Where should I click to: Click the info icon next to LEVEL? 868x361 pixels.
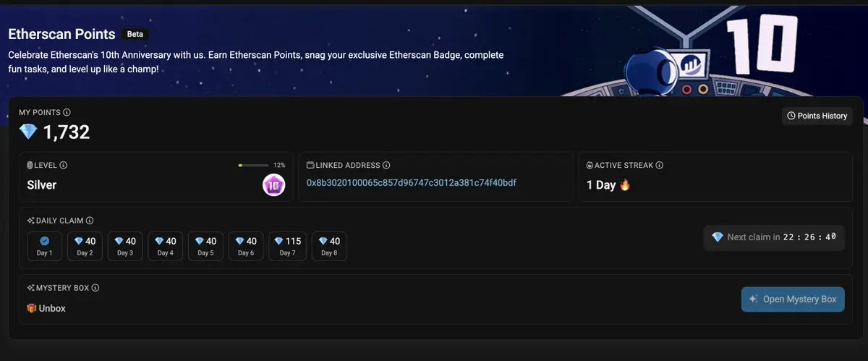64,166
